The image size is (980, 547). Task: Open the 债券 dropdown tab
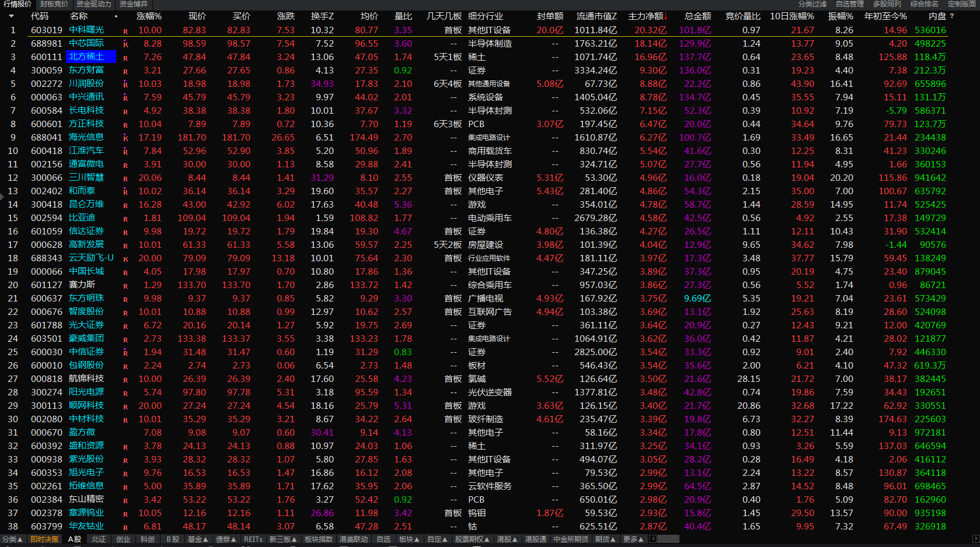[x=226, y=539]
